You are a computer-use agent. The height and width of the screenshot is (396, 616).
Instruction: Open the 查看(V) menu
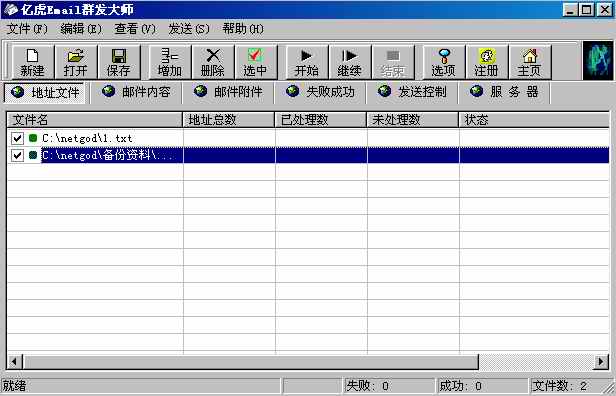pyautogui.click(x=135, y=29)
